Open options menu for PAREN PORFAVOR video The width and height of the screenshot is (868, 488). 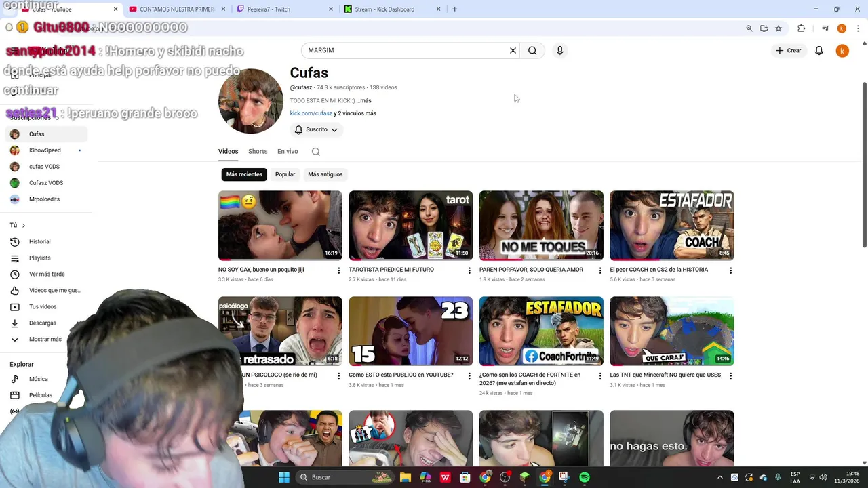[599, 270]
